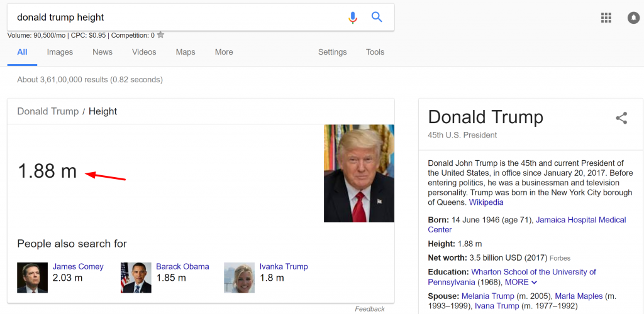Switch to the Images tab
The height and width of the screenshot is (314, 644).
60,52
